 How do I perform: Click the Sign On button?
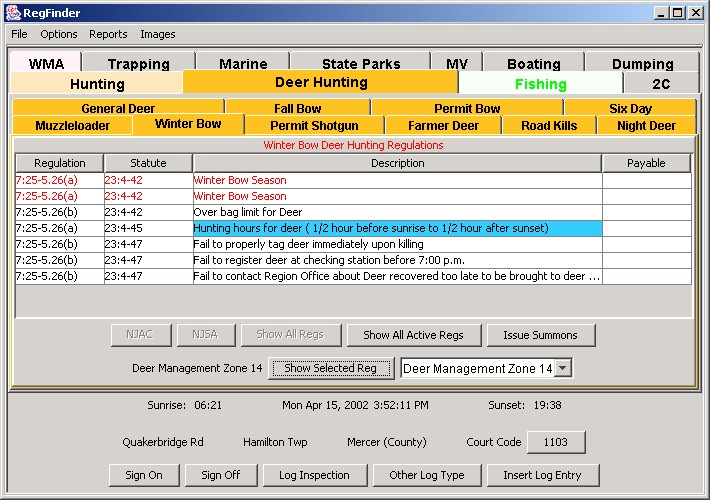point(144,475)
